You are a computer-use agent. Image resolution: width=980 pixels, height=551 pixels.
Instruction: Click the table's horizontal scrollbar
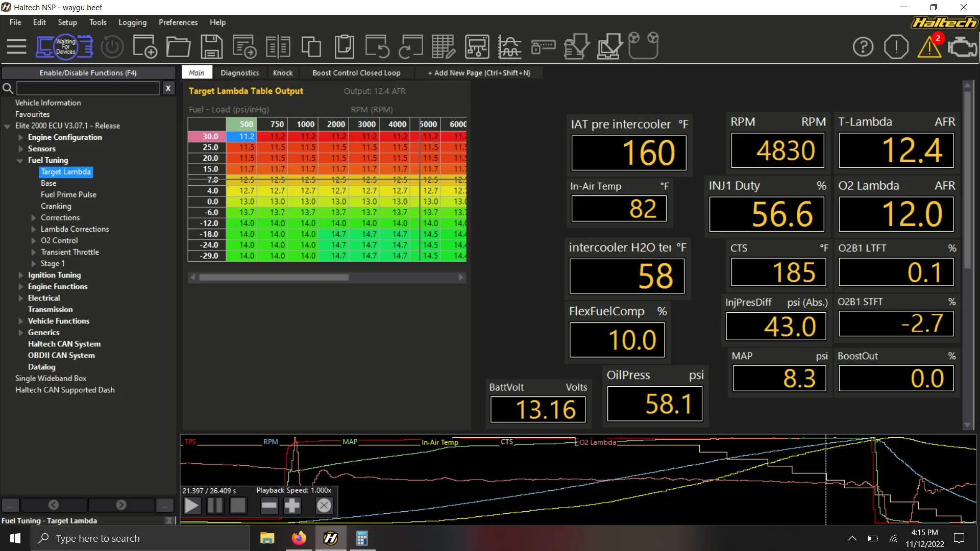[274, 278]
